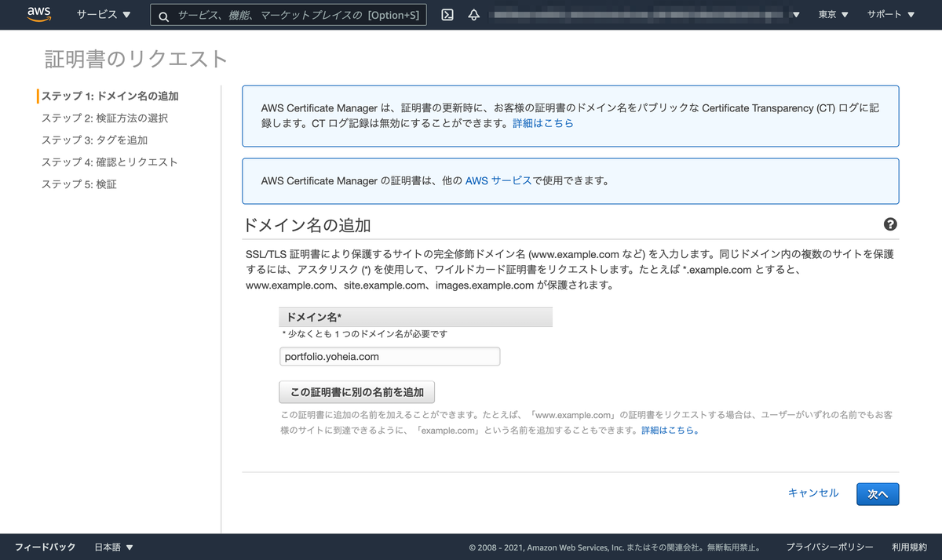Open the プライバシーポリシー link
The width and height of the screenshot is (942, 560).
coord(830,547)
